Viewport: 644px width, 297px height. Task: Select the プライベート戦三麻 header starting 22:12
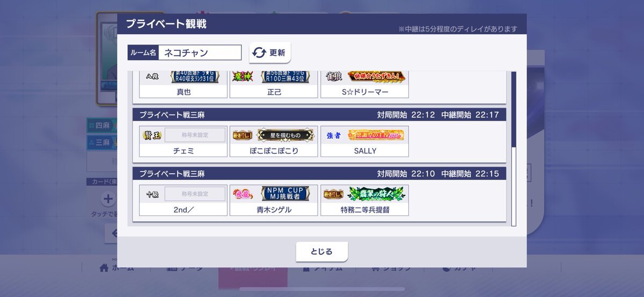coord(319,115)
